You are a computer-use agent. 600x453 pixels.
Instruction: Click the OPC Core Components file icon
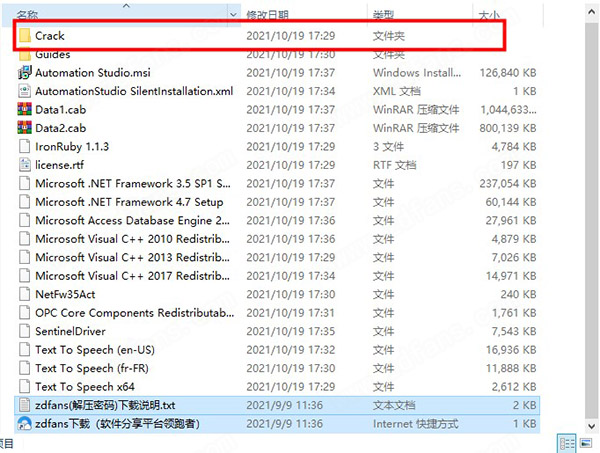click(x=25, y=313)
